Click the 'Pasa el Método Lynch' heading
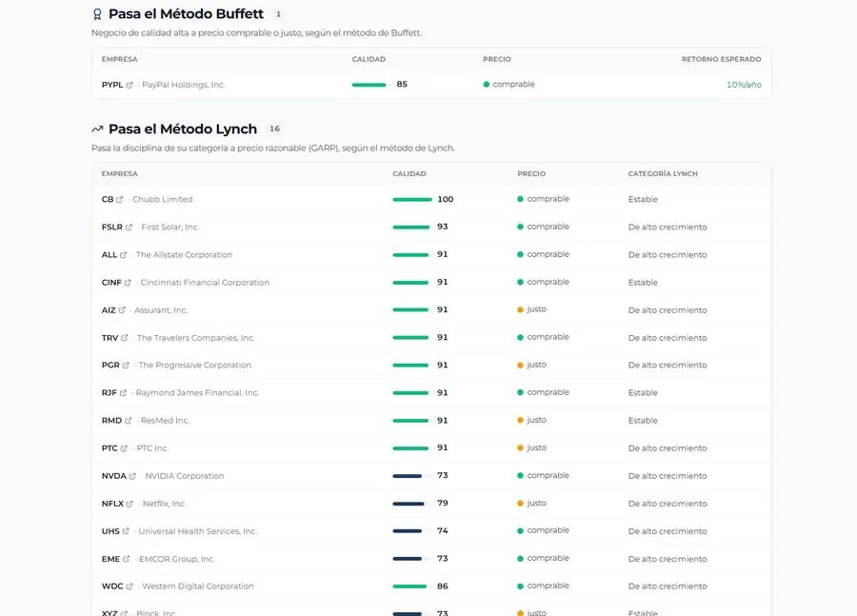 click(x=183, y=129)
